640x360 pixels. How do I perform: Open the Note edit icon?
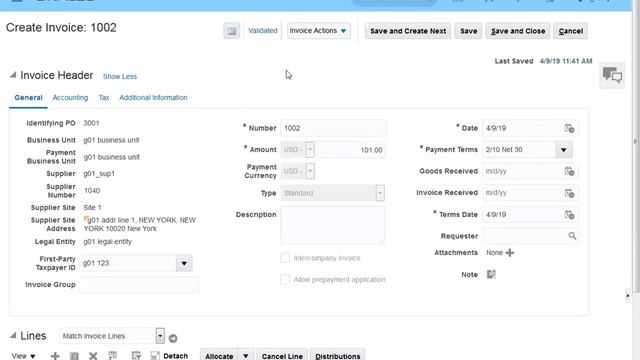(491, 274)
